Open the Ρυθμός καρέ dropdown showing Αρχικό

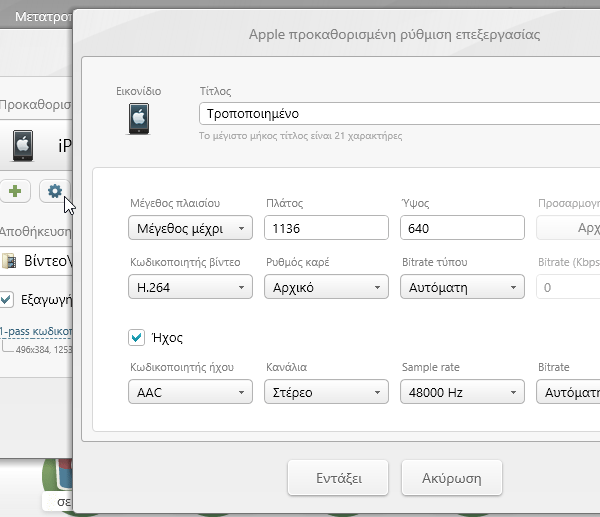pyautogui.click(x=326, y=287)
